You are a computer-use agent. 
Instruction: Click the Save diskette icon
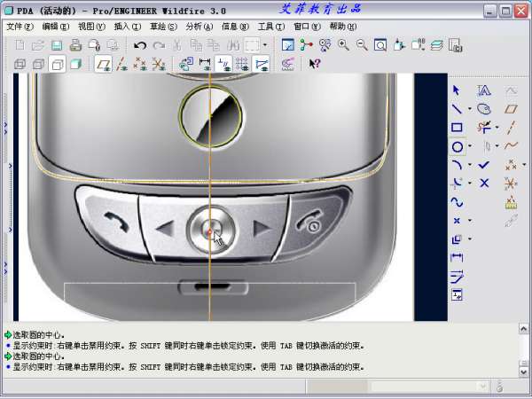coord(57,45)
